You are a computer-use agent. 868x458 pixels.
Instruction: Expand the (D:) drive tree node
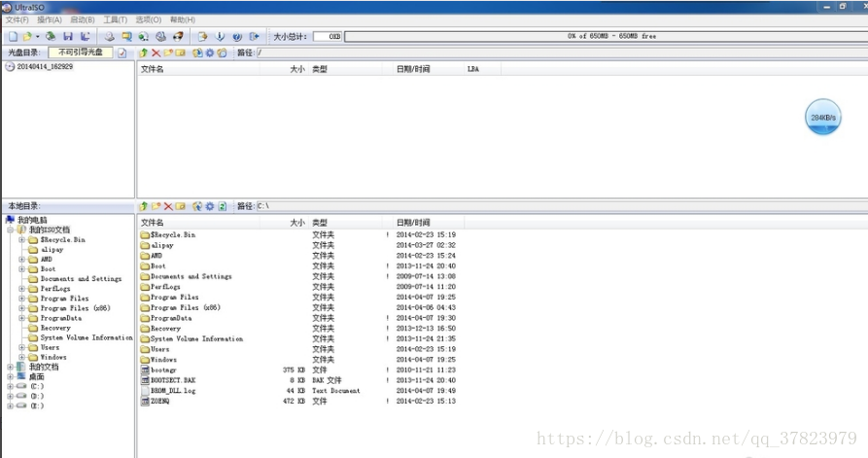(x=10, y=397)
